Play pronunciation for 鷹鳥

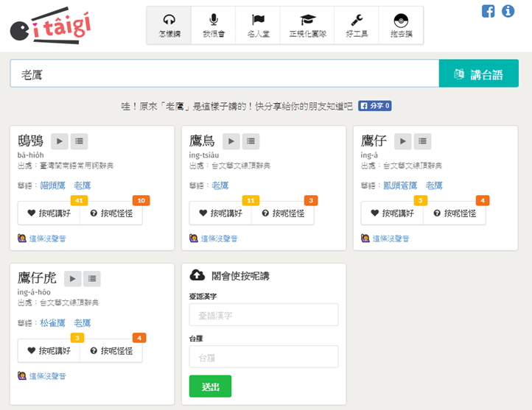click(x=231, y=141)
